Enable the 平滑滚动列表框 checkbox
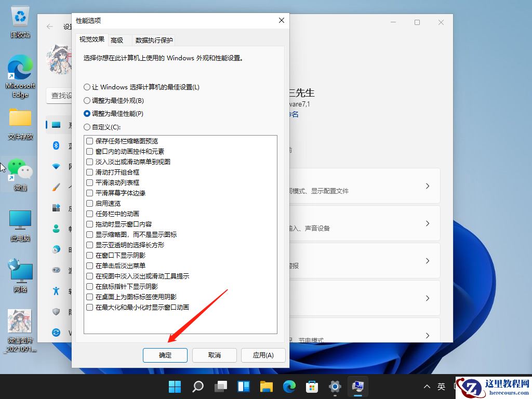Image resolution: width=532 pixels, height=399 pixels. (x=89, y=182)
